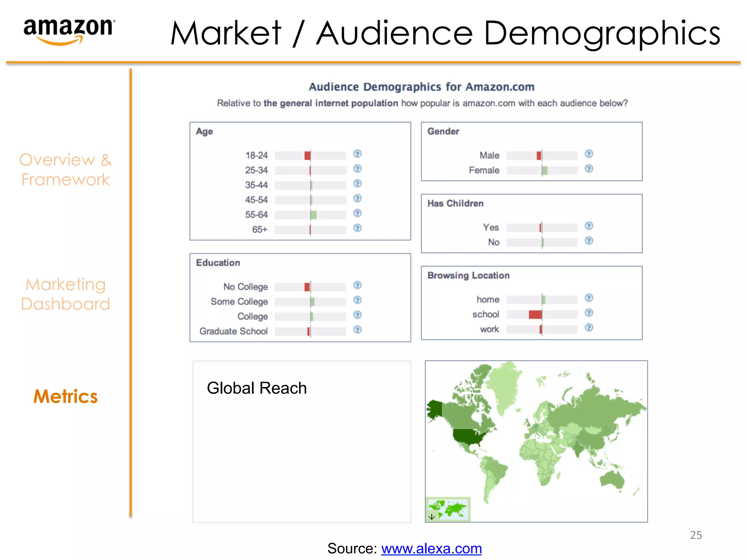This screenshot has width=747, height=560.
Task: Click the help icon next to 25-34
Action: pyautogui.click(x=357, y=169)
